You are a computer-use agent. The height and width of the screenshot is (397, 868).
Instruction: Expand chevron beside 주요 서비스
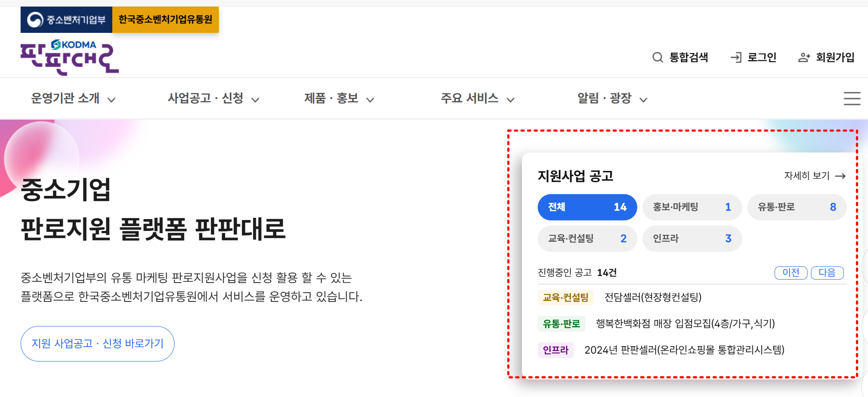click(511, 100)
